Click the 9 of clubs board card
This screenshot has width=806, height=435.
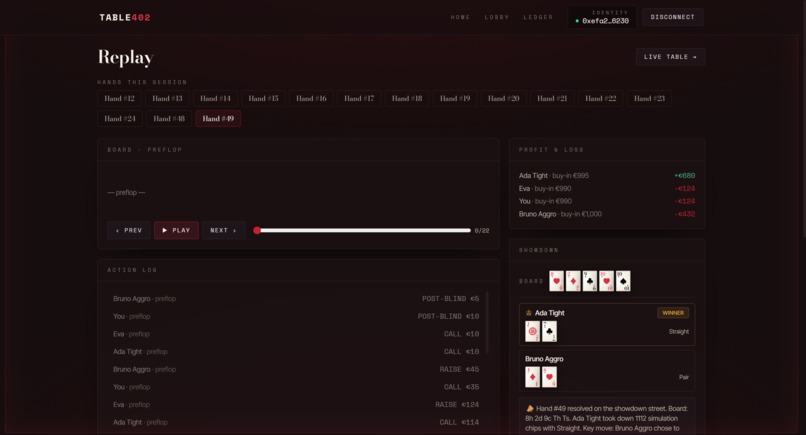pos(590,281)
